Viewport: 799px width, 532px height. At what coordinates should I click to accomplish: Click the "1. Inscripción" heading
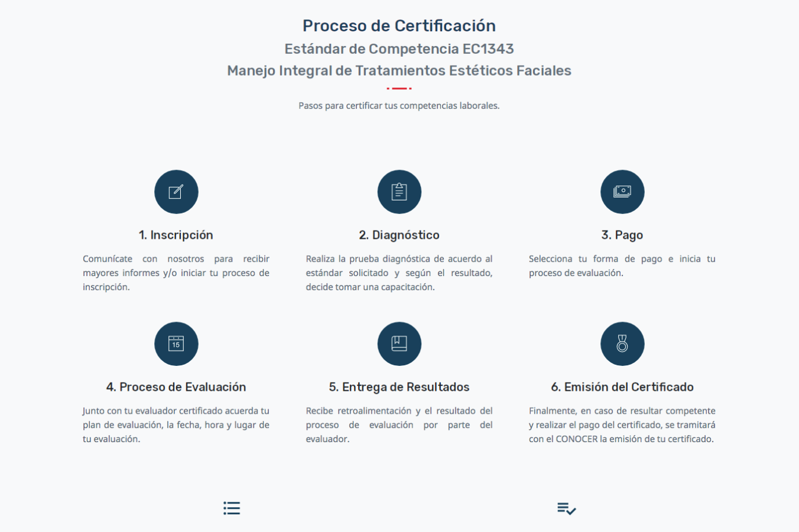176,235
